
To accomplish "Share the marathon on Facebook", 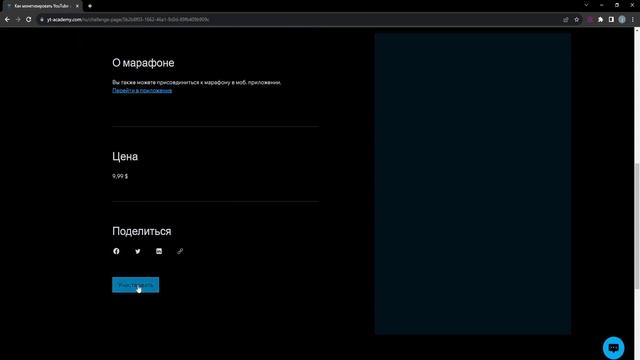I will (116, 251).
